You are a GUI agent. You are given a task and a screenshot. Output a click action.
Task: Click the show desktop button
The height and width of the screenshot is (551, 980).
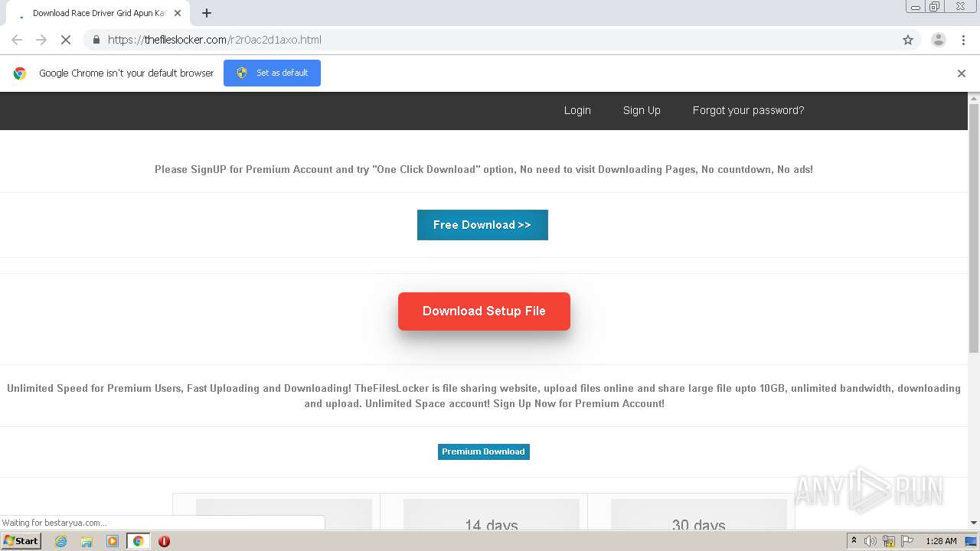(972, 541)
